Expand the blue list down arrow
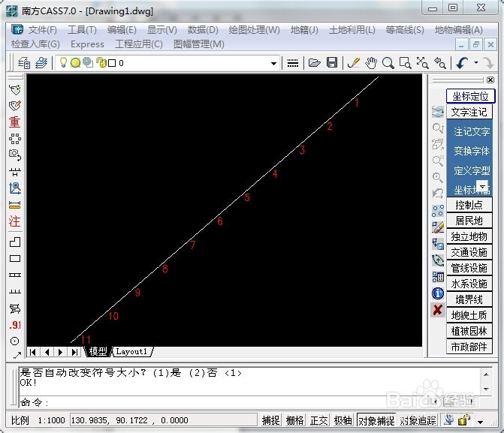The width and height of the screenshot is (504, 433). [x=482, y=185]
